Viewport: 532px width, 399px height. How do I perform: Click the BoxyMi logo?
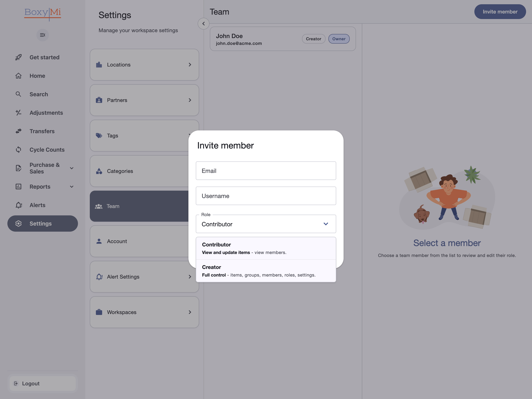coord(42,14)
